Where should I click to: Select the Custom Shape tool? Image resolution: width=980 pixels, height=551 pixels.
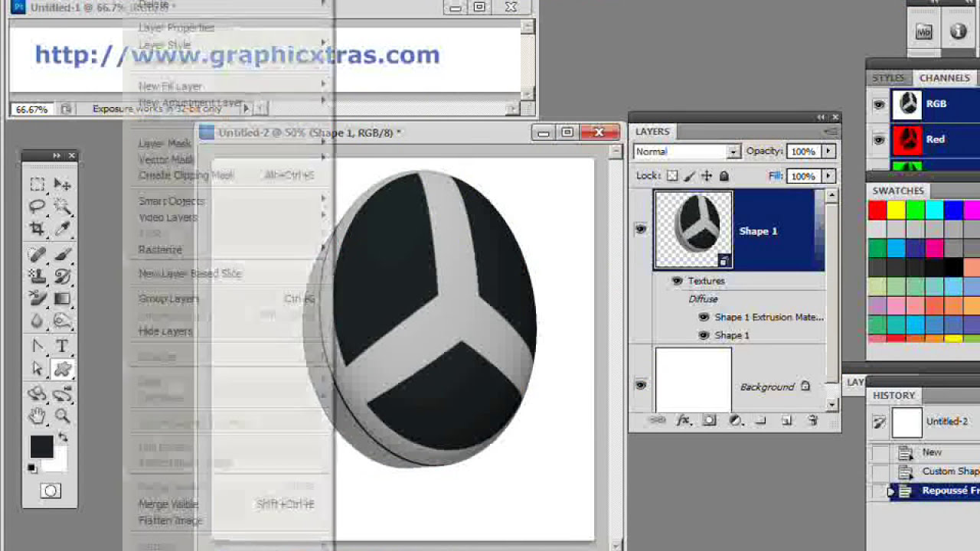[x=62, y=370]
